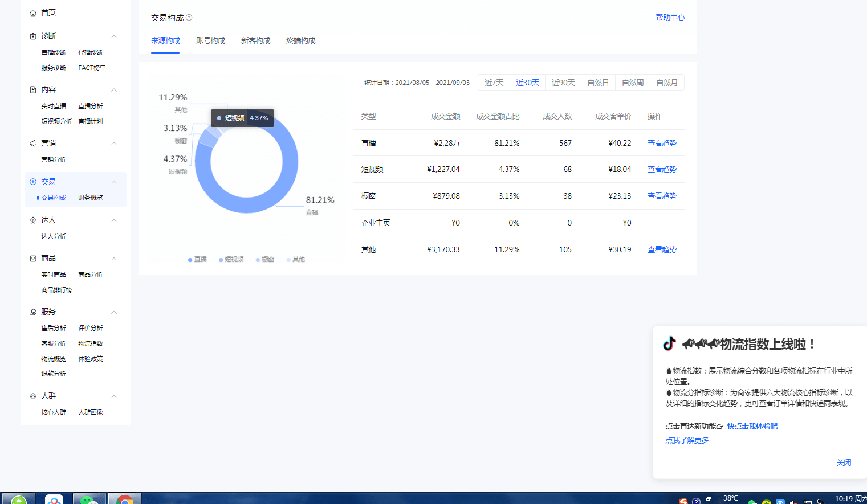Switch to the 终端构成 tab

coord(300,40)
